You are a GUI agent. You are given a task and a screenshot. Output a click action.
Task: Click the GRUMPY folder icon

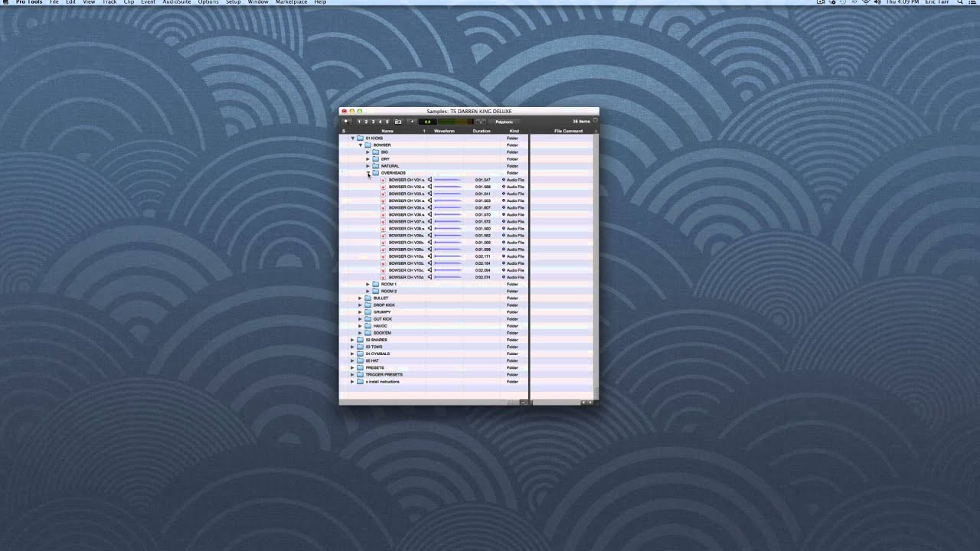[367, 311]
